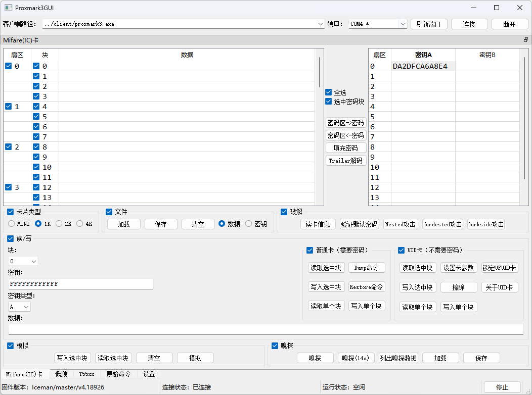Screen dimensions: 532x395
Task: Select the MINI card type radio
Action: [x=12, y=224]
